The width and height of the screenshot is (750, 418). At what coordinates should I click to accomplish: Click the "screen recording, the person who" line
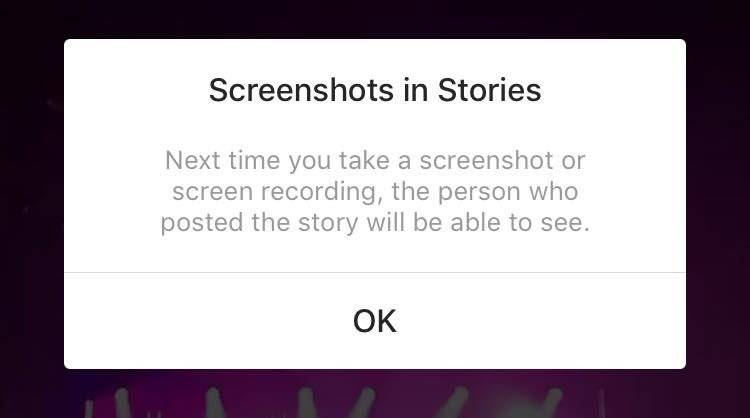(375, 192)
